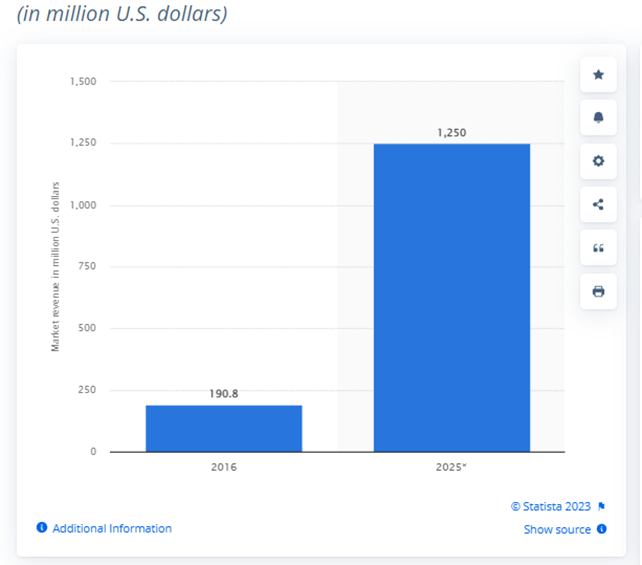The image size is (642, 565).
Task: Click the 250 y-axis tick label
Action: (87, 389)
